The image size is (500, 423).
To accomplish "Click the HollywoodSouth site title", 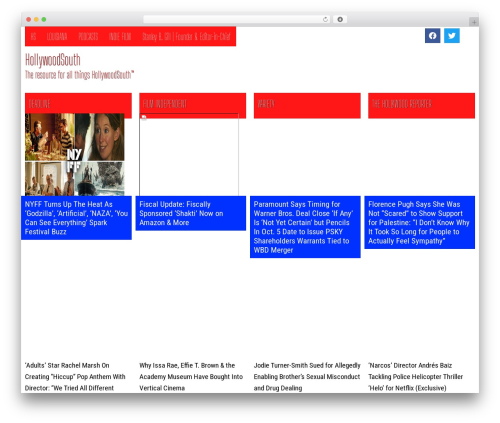I will tap(53, 60).
